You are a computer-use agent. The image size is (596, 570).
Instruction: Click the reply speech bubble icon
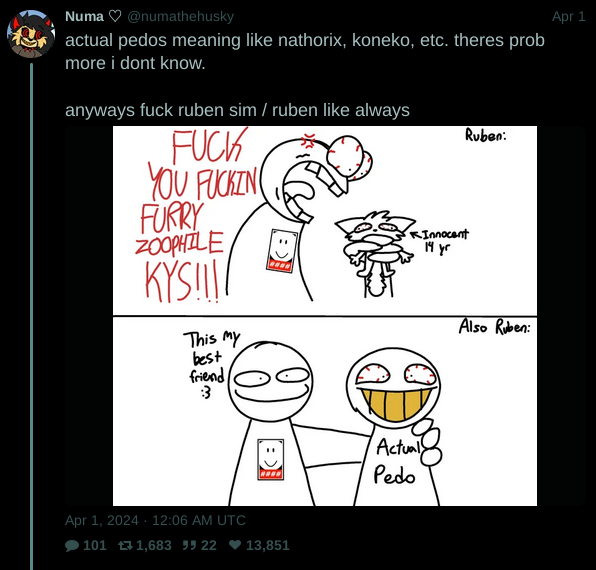72,546
